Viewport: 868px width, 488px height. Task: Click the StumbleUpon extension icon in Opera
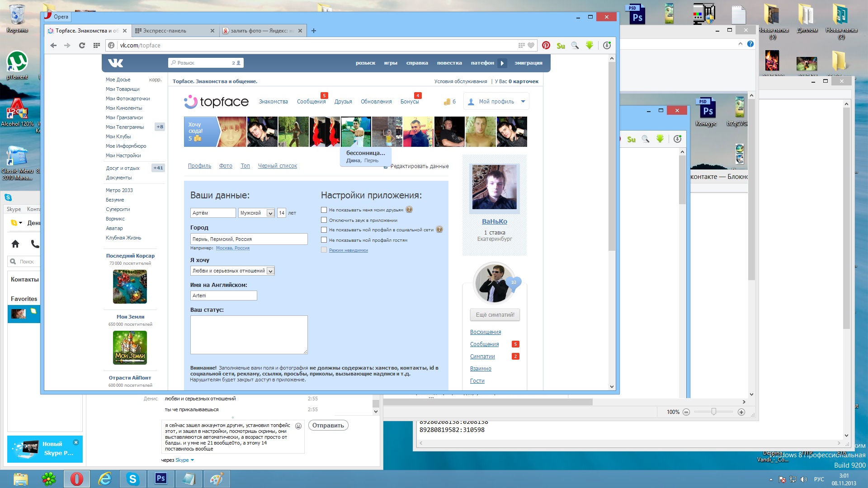[x=561, y=46]
